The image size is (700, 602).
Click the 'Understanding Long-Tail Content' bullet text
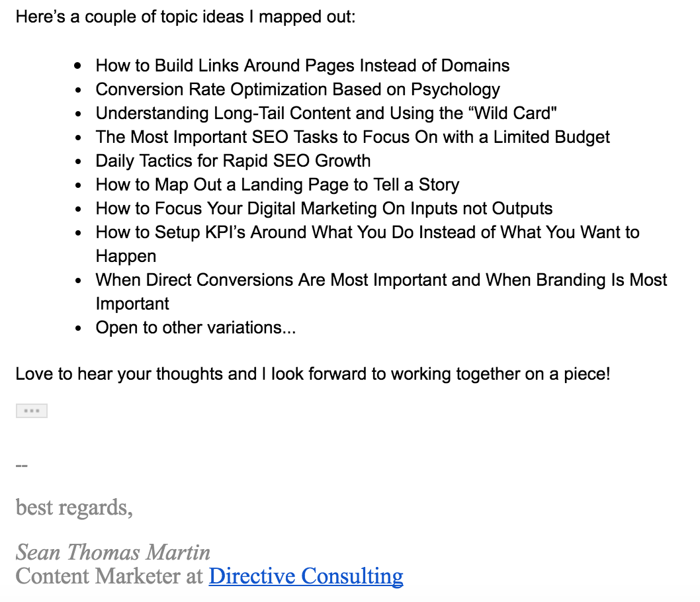pos(326,113)
